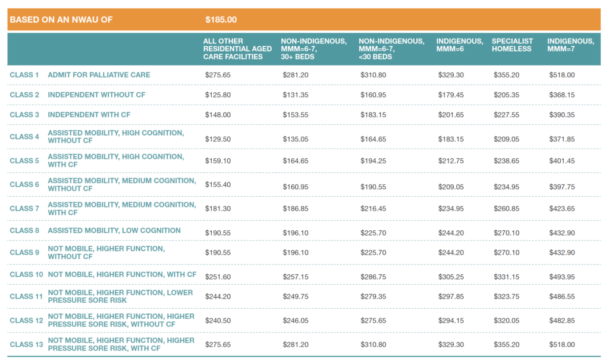Viewport: 609px width, 364px height.
Task: Select the 'CLASS 4' row label
Action: pyautogui.click(x=24, y=137)
